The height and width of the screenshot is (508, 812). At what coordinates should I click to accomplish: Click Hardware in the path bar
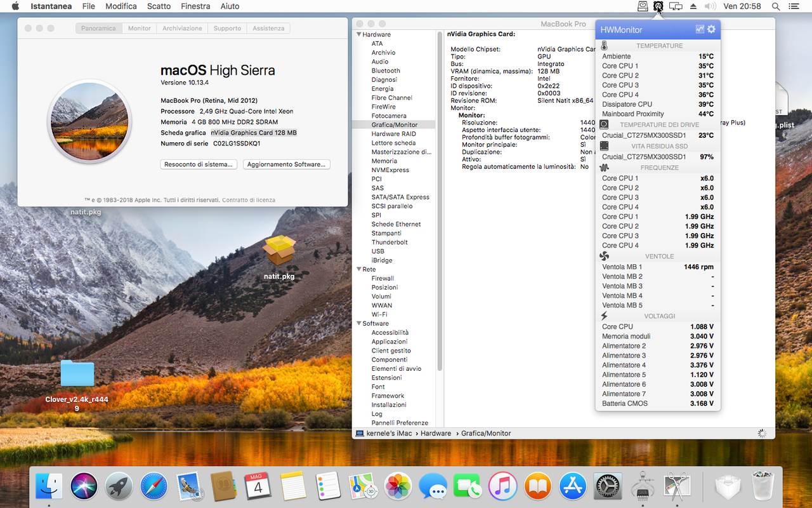coord(436,433)
